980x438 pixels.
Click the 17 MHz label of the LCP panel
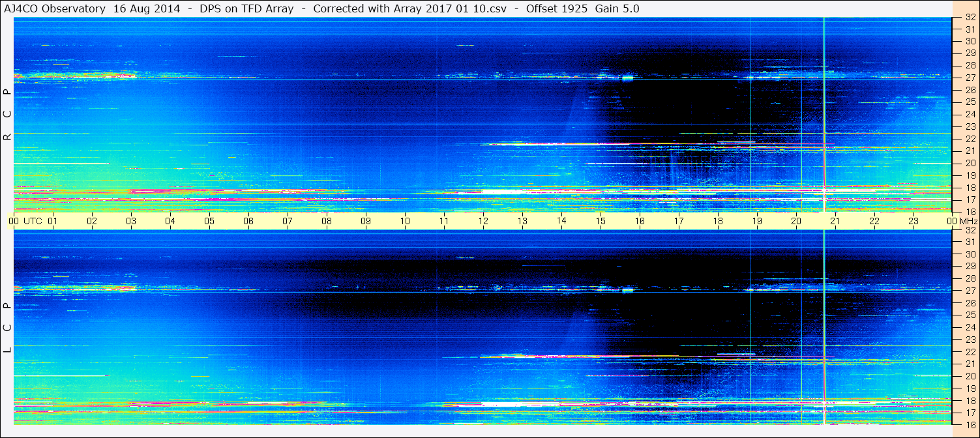(970, 413)
